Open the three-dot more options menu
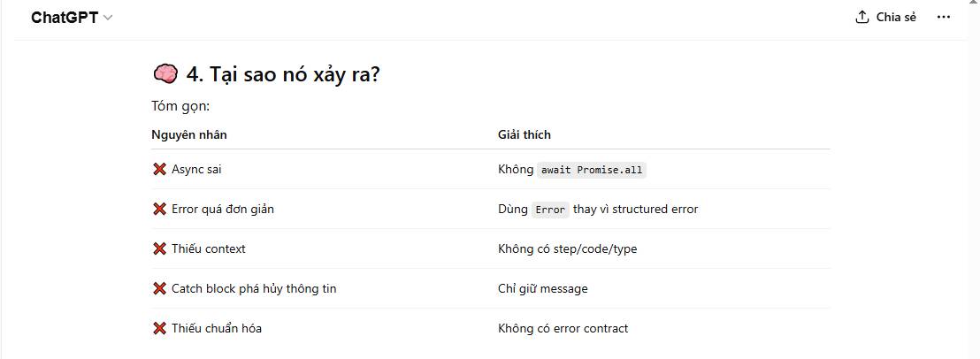980x359 pixels. 944,18
